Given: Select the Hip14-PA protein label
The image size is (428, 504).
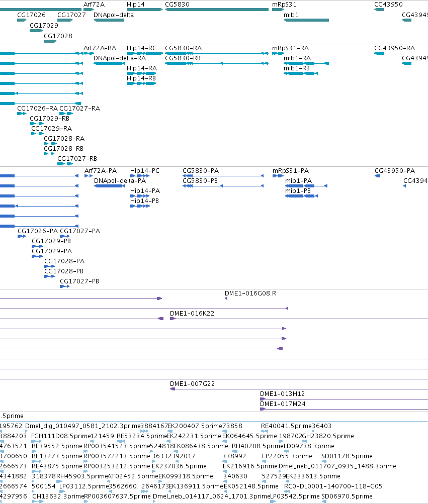Looking at the screenshot, I should pyautogui.click(x=145, y=191).
